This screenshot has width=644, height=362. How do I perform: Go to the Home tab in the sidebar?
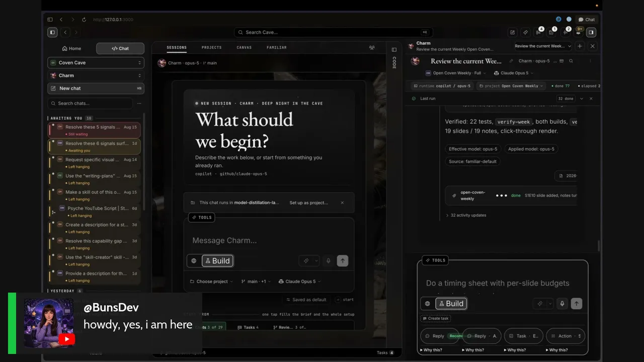[71, 48]
